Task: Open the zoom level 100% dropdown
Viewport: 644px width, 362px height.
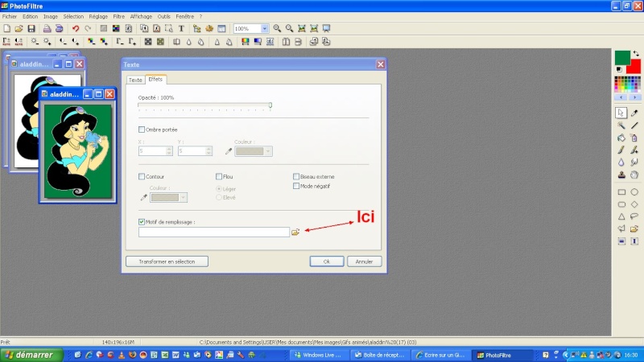Action: [x=265, y=28]
